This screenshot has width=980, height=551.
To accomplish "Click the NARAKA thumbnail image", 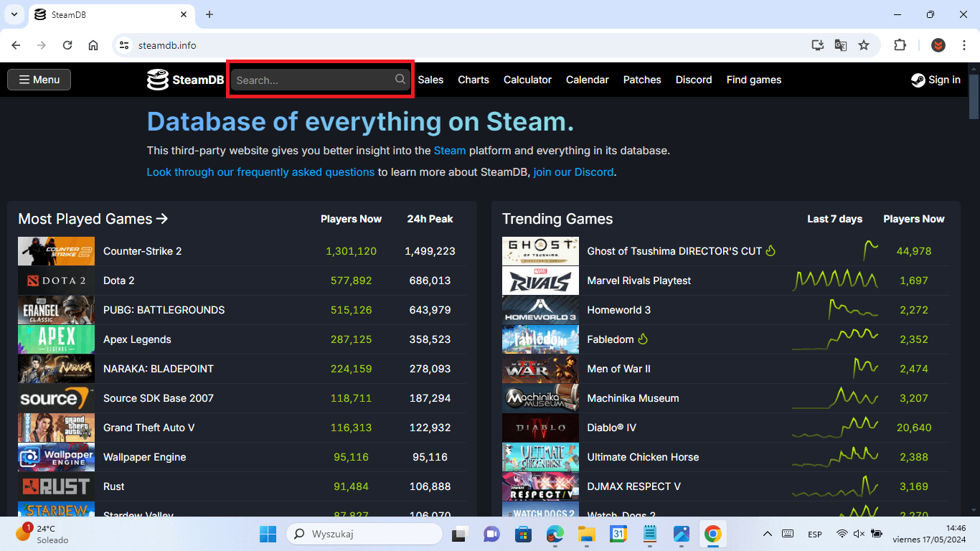I will click(x=56, y=369).
